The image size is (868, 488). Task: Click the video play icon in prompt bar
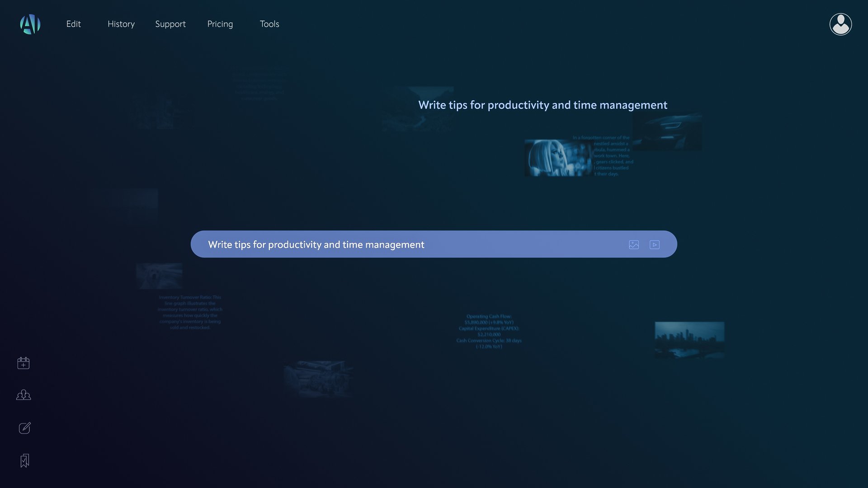(655, 244)
